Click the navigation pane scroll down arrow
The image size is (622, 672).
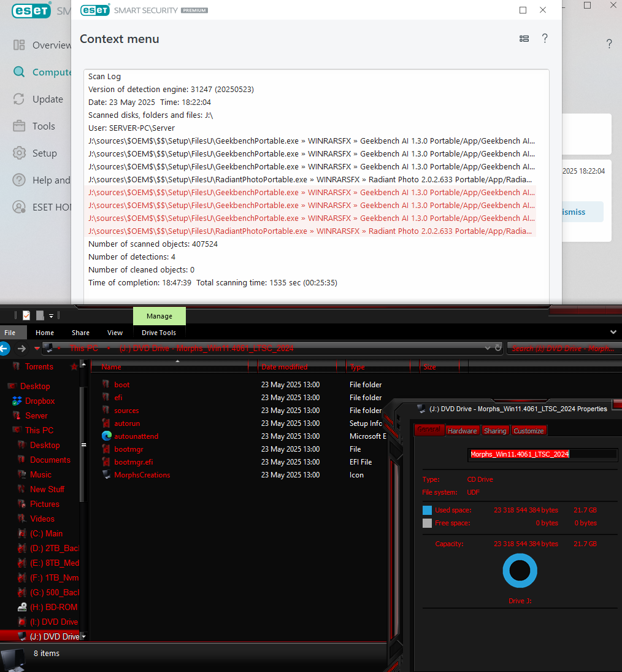(x=83, y=636)
